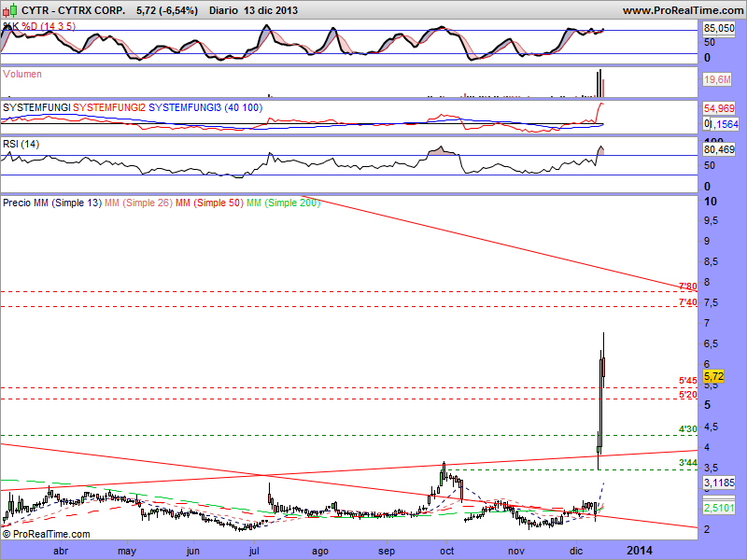Click the jul month on time axis

click(x=254, y=551)
